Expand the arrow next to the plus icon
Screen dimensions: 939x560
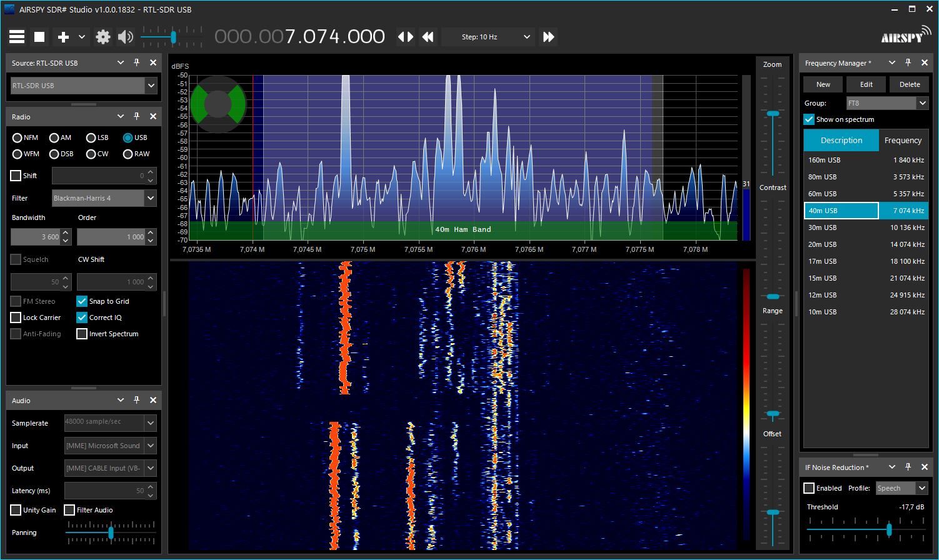pos(82,37)
